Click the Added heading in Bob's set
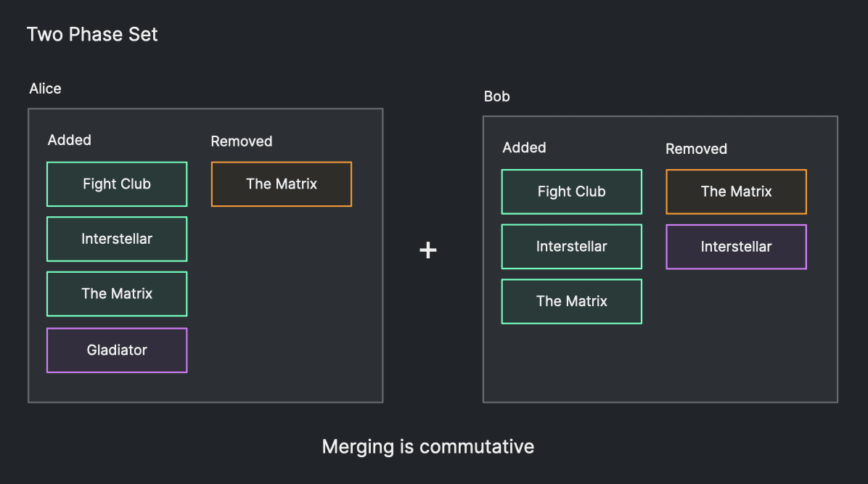The image size is (868, 484). pyautogui.click(x=524, y=147)
